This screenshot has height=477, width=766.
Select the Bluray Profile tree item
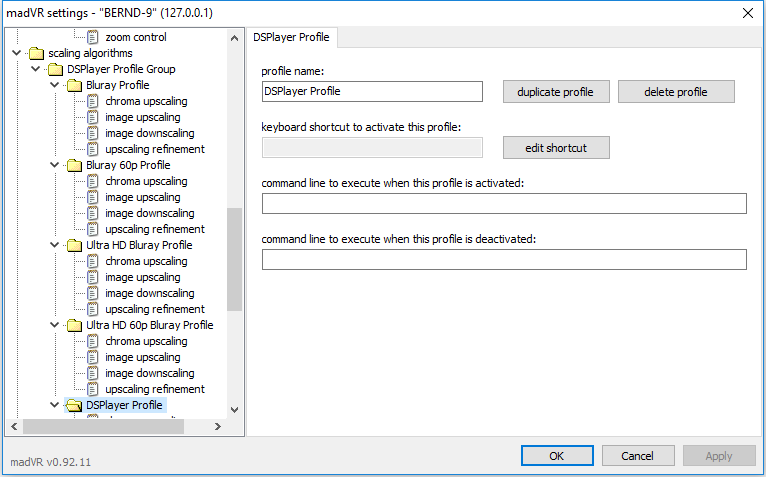pyautogui.click(x=118, y=86)
